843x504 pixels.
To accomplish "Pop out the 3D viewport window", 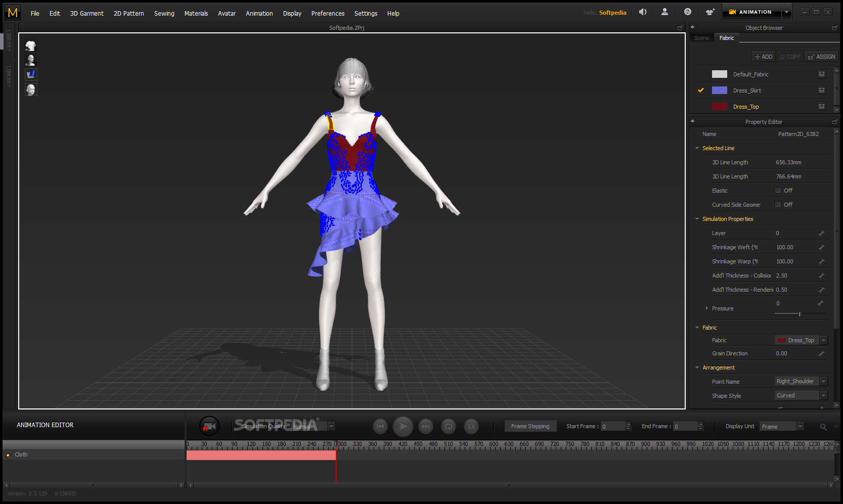I will pyautogui.click(x=680, y=28).
